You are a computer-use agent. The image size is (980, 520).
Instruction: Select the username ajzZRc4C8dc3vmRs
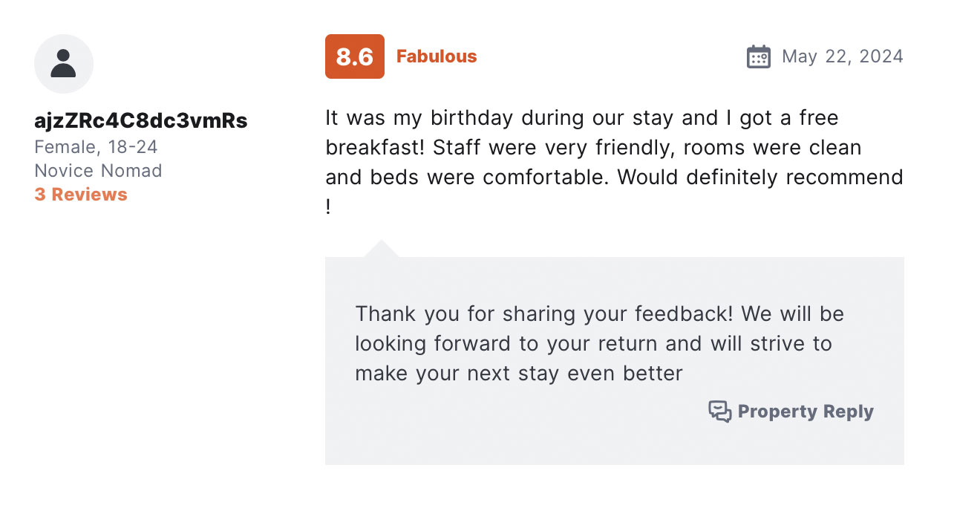coord(141,120)
